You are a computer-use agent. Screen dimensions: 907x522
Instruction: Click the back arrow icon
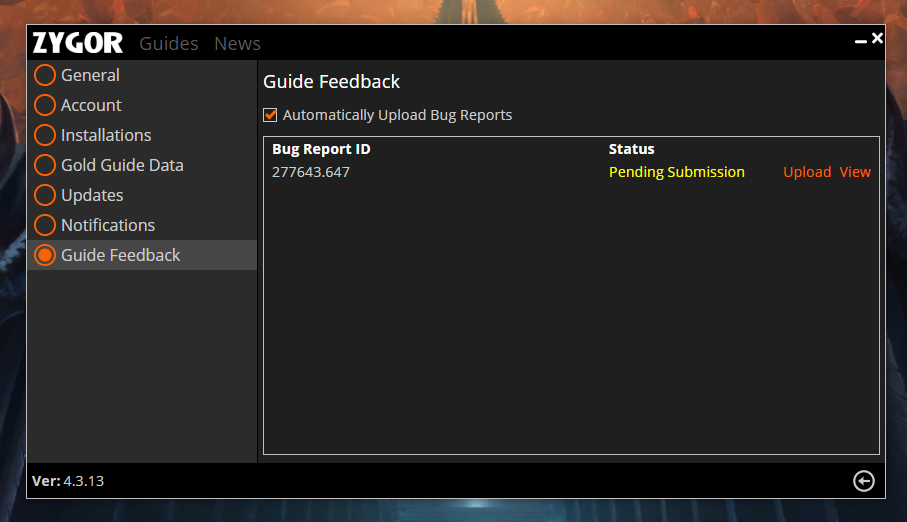[864, 481]
